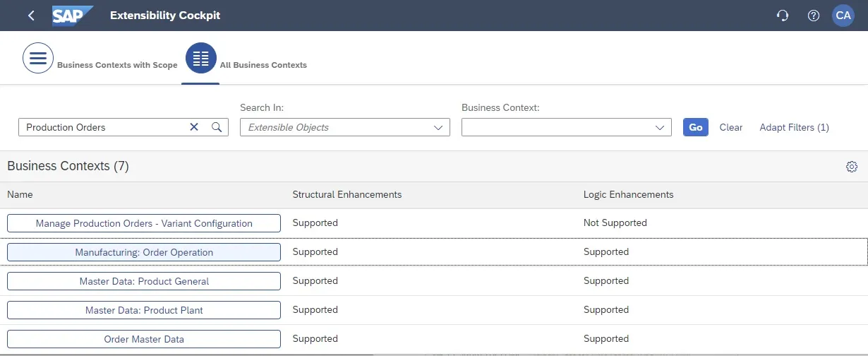Switch to Business Contexts with Scope tab

[117, 65]
